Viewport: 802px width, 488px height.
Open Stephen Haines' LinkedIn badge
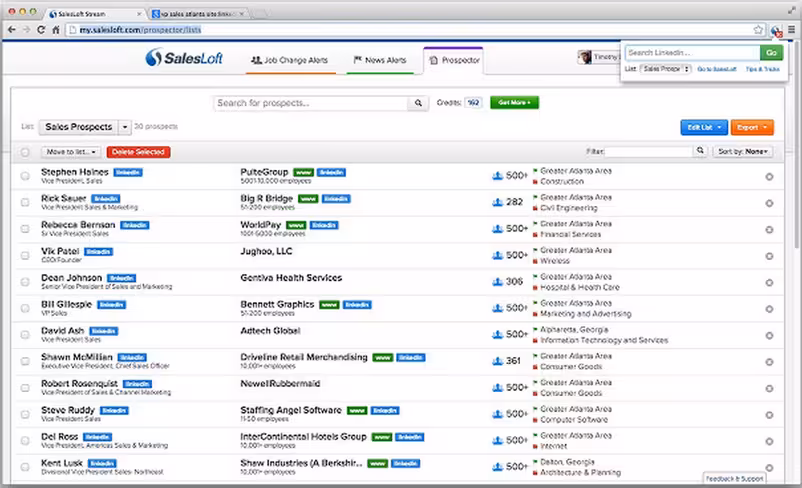pos(128,172)
